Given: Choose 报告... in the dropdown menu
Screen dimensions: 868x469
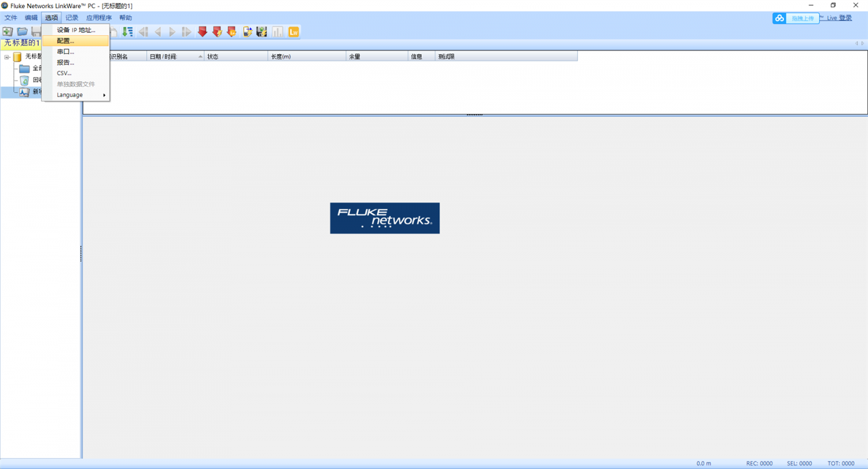Looking at the screenshot, I should tap(65, 63).
